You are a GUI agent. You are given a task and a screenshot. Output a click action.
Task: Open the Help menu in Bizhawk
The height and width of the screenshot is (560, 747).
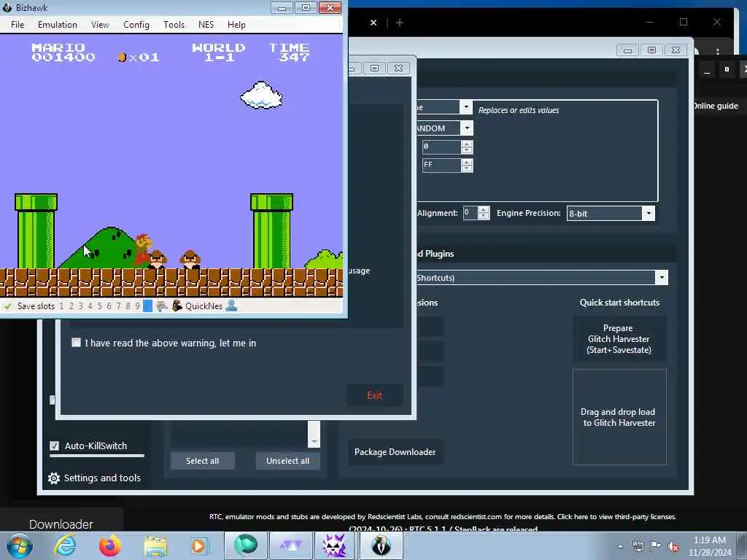pyautogui.click(x=236, y=24)
